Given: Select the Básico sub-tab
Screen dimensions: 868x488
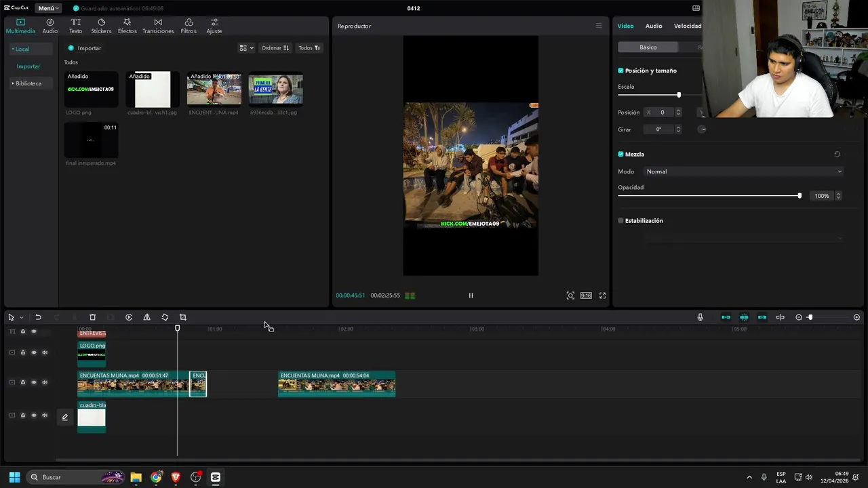Looking at the screenshot, I should tap(648, 47).
